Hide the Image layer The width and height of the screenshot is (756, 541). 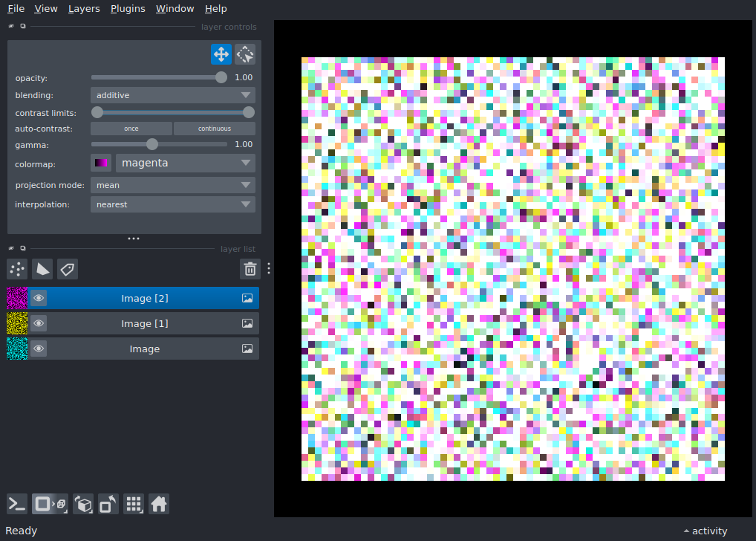(x=39, y=348)
